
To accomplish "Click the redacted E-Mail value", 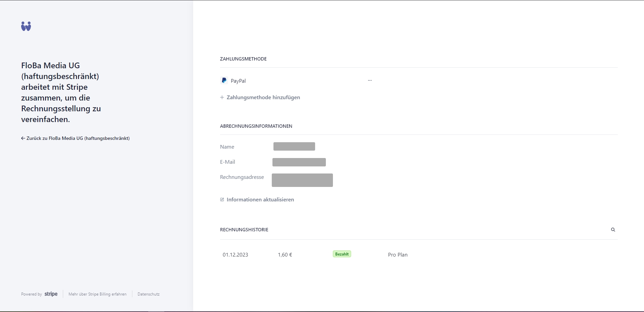I will coord(299,162).
